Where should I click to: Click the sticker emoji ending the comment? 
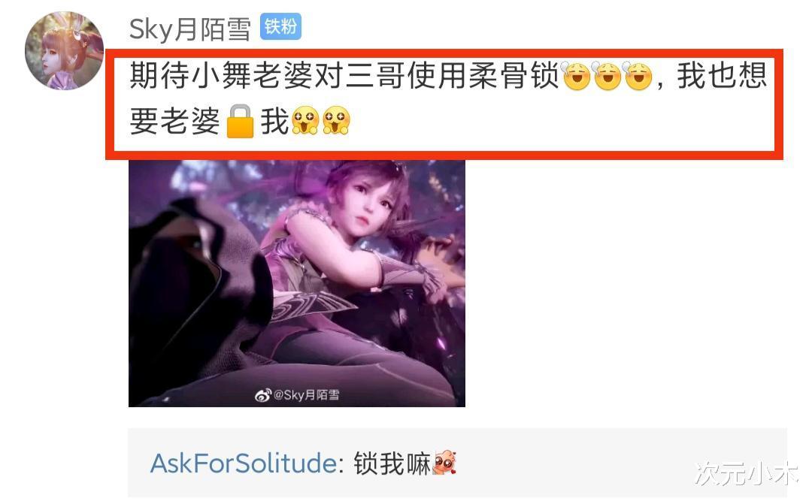coord(445,462)
